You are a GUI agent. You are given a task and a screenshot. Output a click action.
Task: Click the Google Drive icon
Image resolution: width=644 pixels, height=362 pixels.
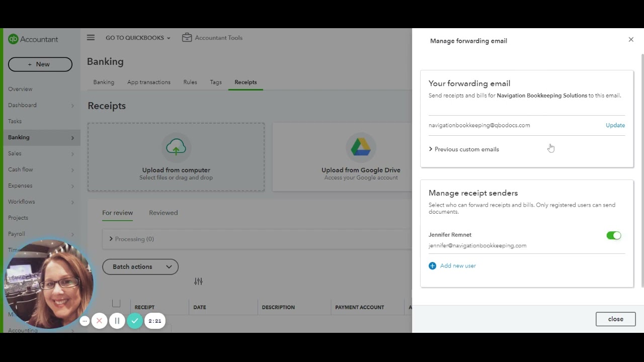361,147
